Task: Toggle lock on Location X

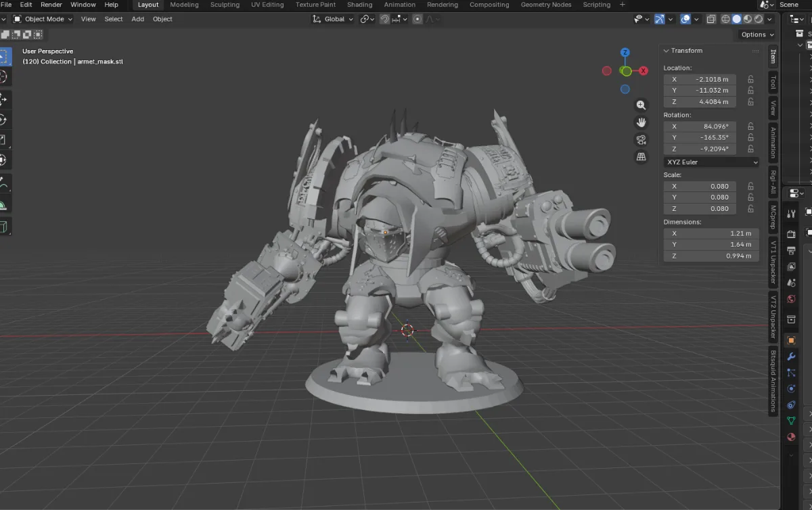Action: pos(750,79)
